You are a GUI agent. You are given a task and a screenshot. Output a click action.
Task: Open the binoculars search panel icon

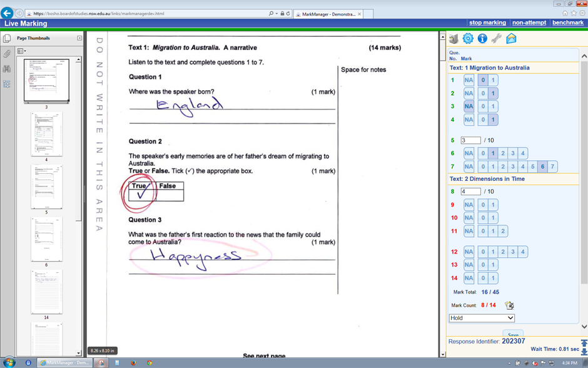[7, 69]
